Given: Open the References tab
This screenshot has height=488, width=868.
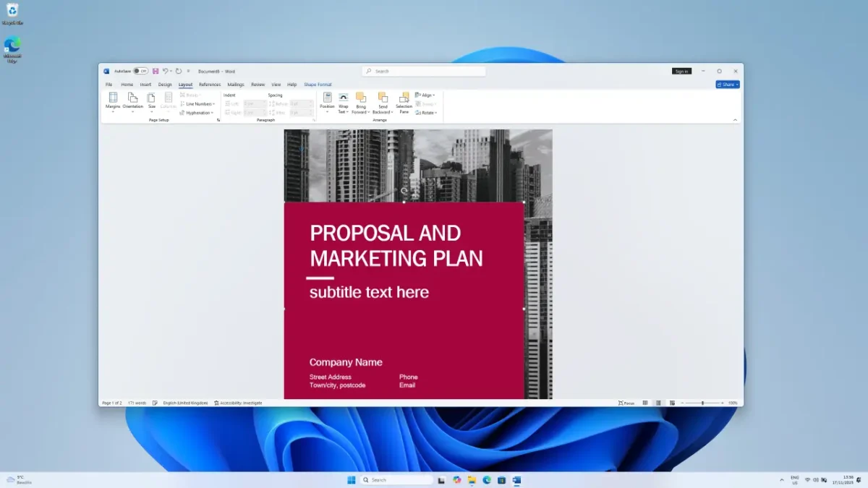Looking at the screenshot, I should pos(210,85).
